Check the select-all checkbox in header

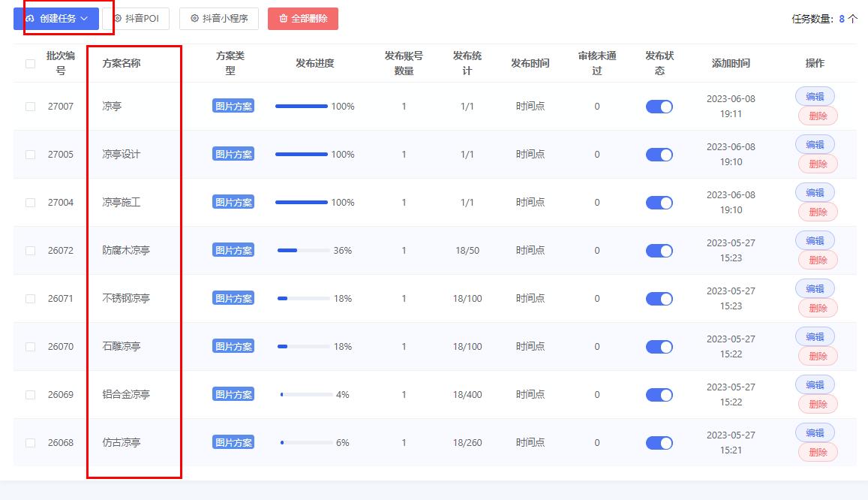30,64
